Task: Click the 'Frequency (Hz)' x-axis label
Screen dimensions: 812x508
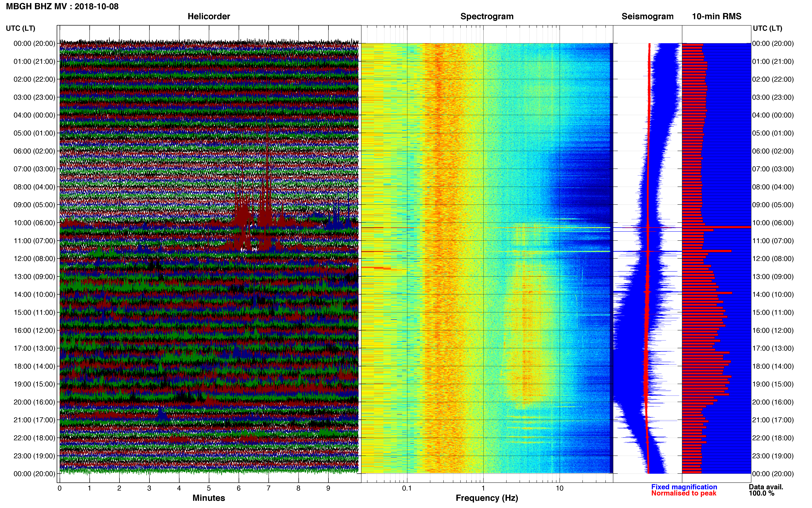Action: [x=487, y=498]
